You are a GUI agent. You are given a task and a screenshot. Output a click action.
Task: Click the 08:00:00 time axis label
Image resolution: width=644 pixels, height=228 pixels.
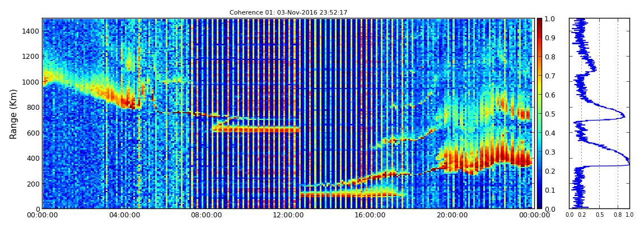pyautogui.click(x=206, y=215)
